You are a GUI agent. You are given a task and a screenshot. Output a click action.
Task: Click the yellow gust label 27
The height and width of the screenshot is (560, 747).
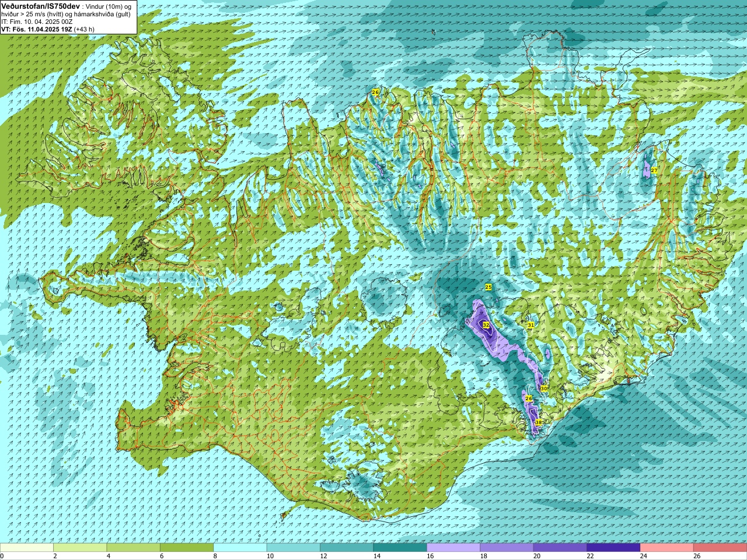pyautogui.click(x=654, y=170)
